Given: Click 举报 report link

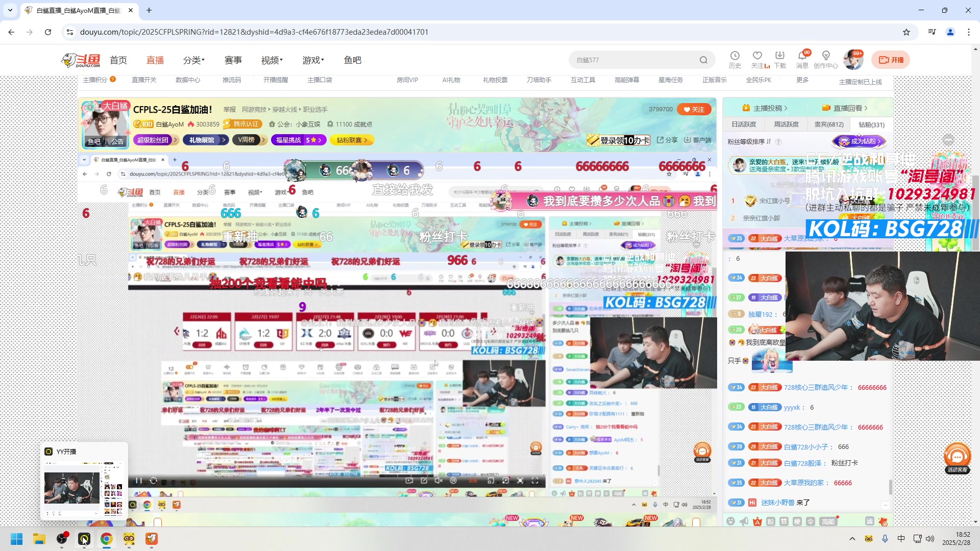Looking at the screenshot, I should 230,109.
